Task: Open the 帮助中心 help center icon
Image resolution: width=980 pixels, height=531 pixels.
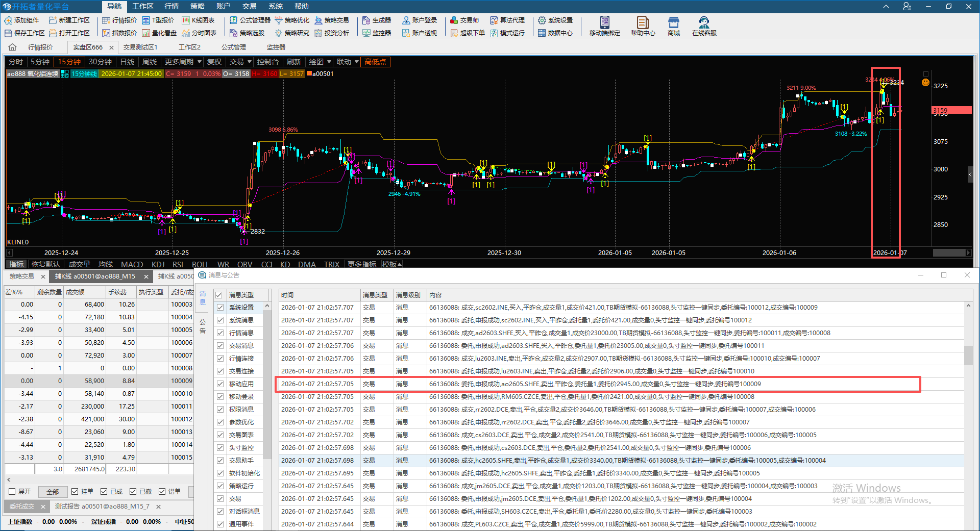Action: point(643,23)
